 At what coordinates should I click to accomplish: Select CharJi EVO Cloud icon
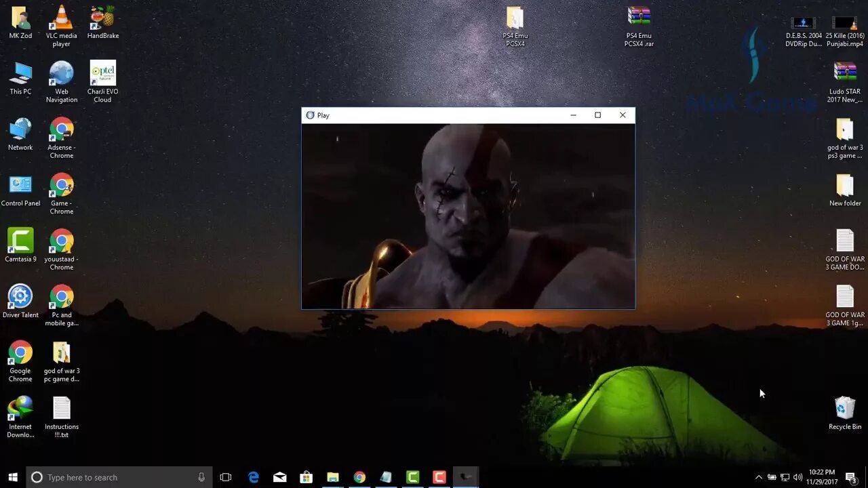tap(103, 83)
